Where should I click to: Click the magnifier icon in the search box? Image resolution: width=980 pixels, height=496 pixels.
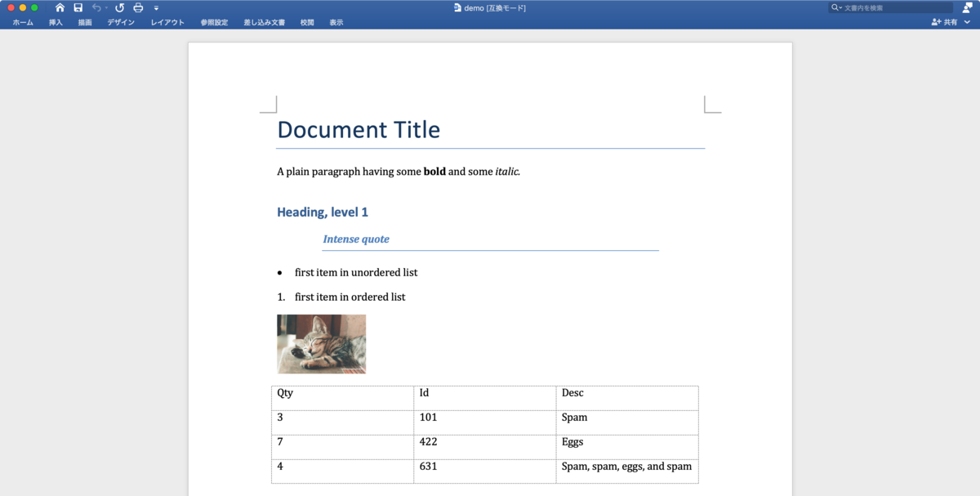coord(835,7)
